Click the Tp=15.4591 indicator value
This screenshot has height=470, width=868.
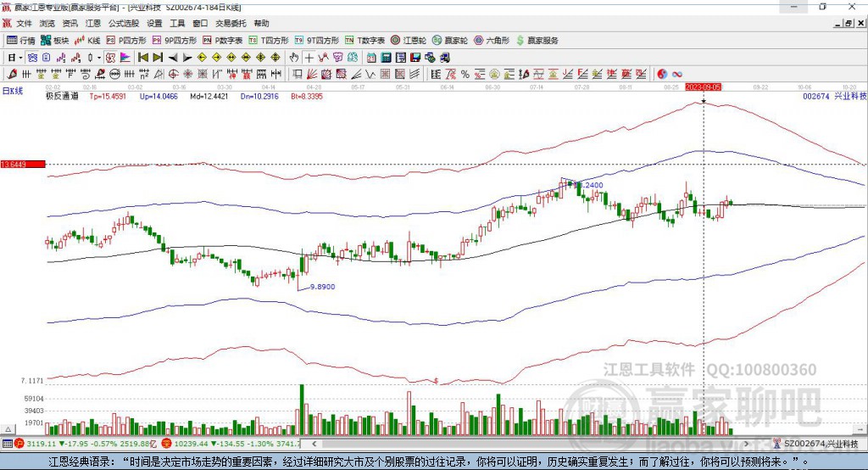[x=108, y=96]
